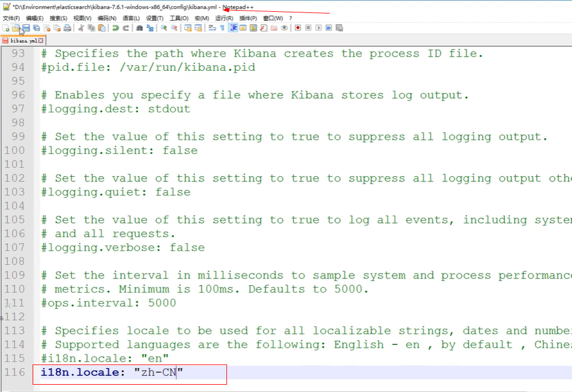Click the Close document toolbar icon
Viewport: 572px width, 392px height.
[x=47, y=28]
